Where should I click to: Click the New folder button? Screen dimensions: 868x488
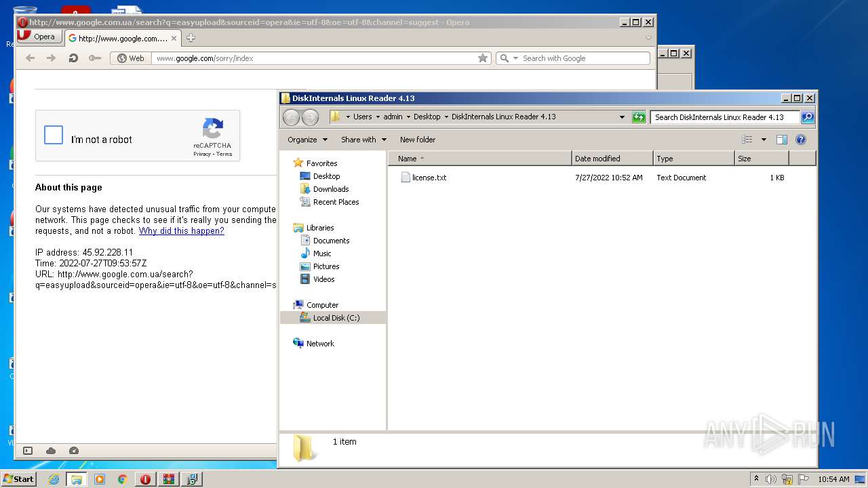coord(418,140)
